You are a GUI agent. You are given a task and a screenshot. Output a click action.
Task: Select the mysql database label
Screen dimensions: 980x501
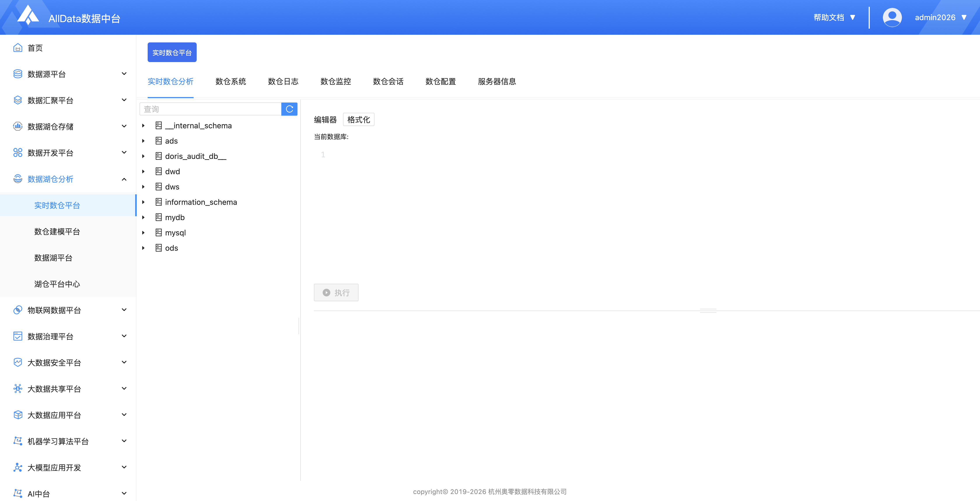(x=175, y=233)
